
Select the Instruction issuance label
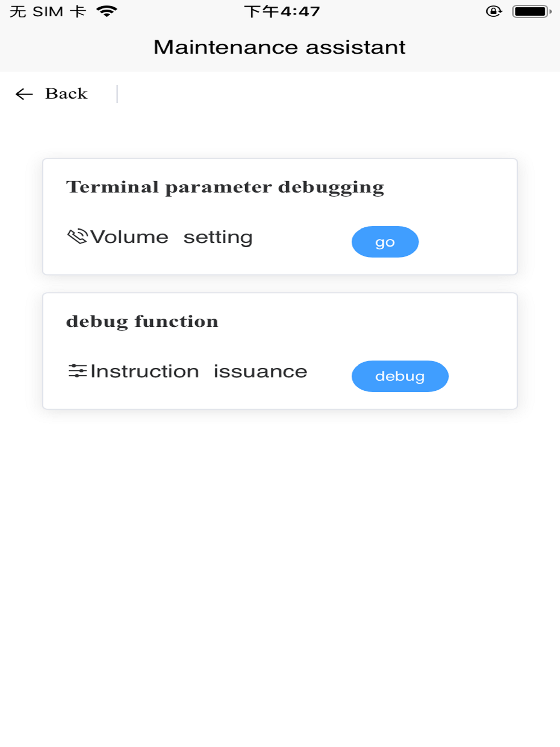point(199,372)
